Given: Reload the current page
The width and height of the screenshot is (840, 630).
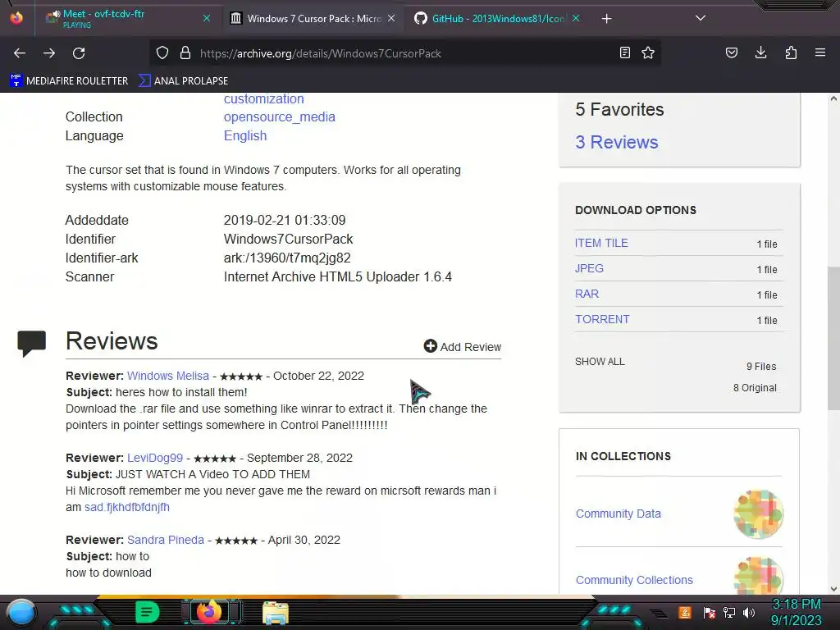Looking at the screenshot, I should coord(79,53).
